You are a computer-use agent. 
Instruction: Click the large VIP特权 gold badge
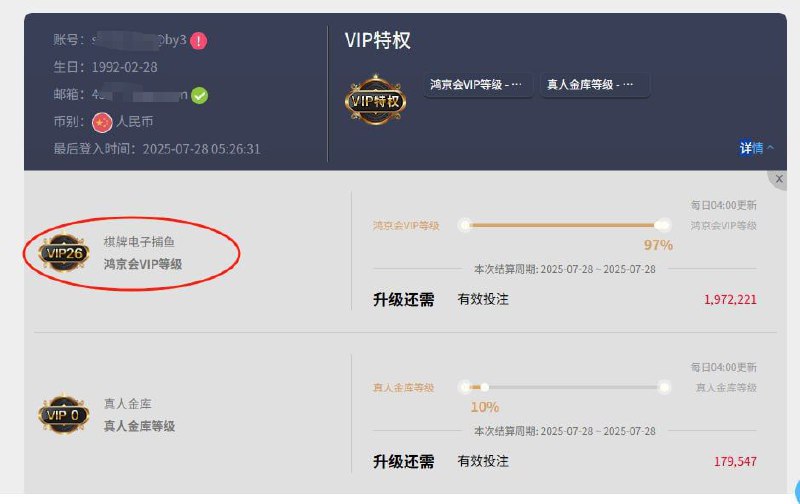376,100
